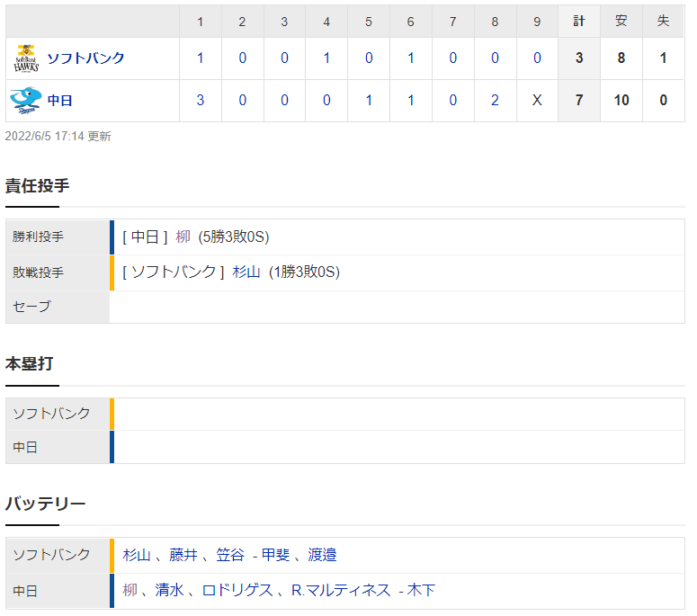Screen dimensions: 697x616
Task: Open SoftBank's 4th inning score
Action: point(326,58)
